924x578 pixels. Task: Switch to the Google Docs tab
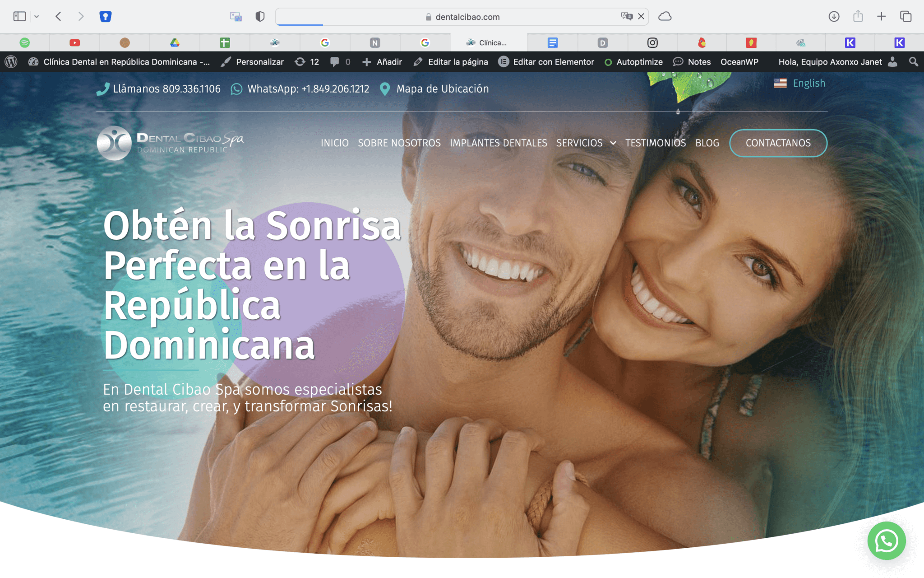click(553, 42)
